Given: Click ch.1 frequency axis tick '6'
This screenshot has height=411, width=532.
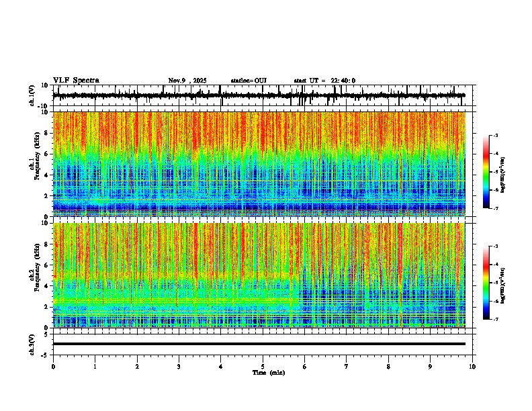Looking at the screenshot, I should pos(46,154).
